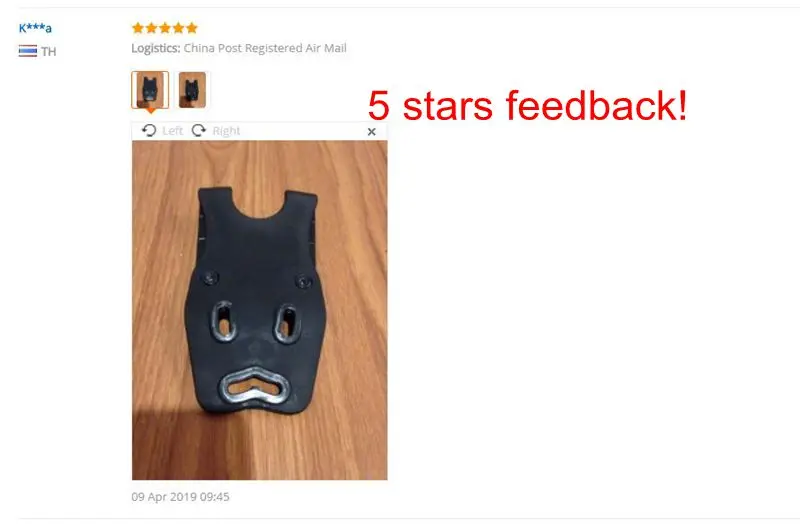Click the fourth orange rating star

tap(178, 28)
